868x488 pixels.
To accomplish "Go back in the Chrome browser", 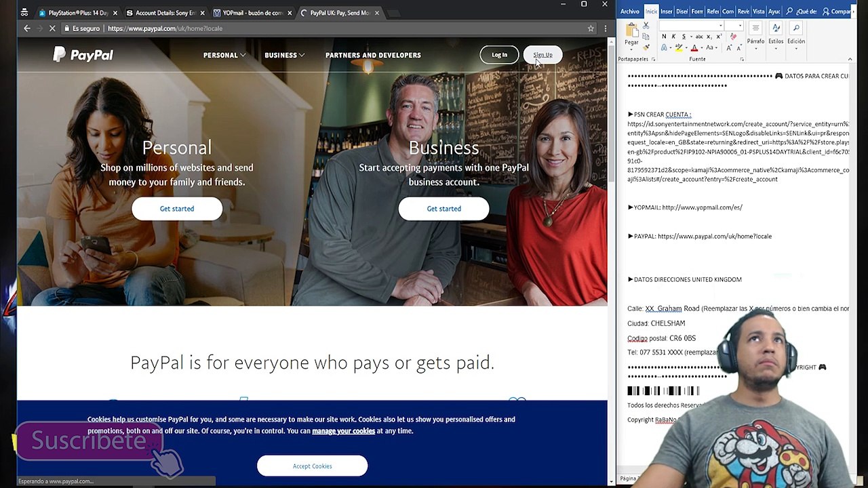I will (x=27, y=28).
